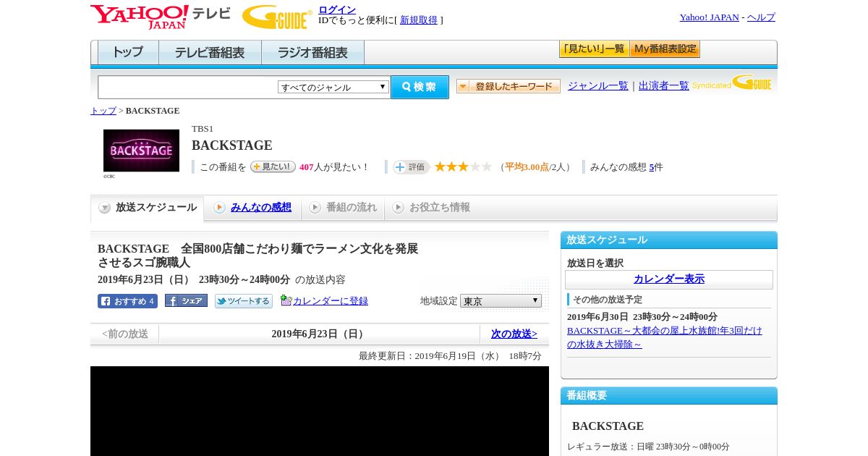The image size is (868, 456).
Task: Open the カレンダー表示 link
Action: pos(669,279)
